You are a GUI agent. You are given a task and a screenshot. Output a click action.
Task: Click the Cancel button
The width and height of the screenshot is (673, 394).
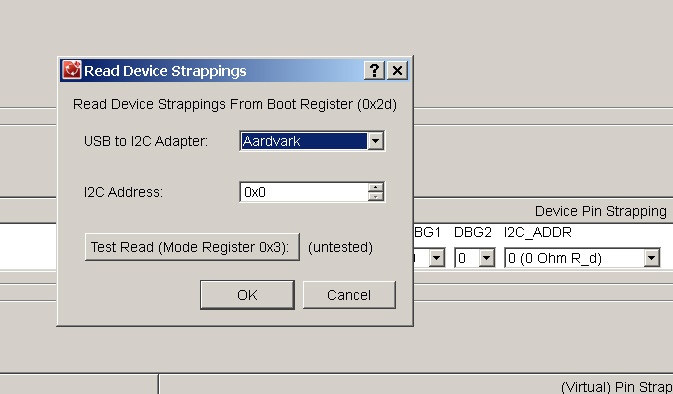(349, 295)
